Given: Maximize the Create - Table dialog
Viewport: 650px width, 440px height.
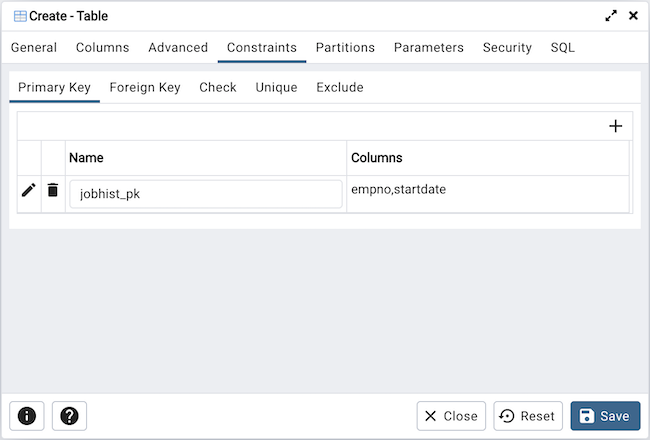Looking at the screenshot, I should [x=611, y=16].
